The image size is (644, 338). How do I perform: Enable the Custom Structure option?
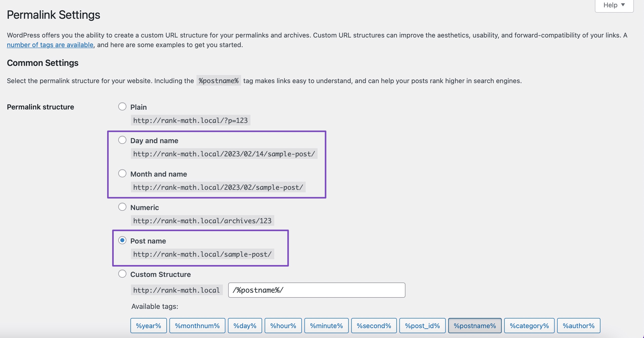click(123, 274)
